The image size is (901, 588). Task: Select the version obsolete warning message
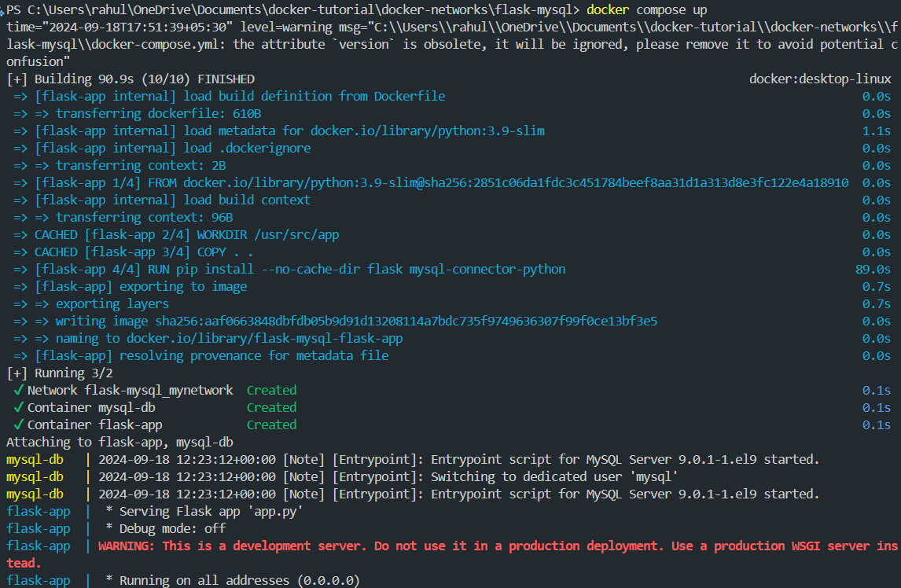tap(448, 43)
